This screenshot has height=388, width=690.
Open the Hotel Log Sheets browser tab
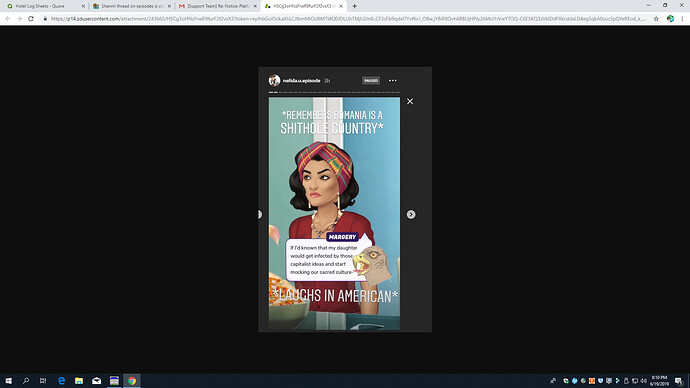coord(44,6)
